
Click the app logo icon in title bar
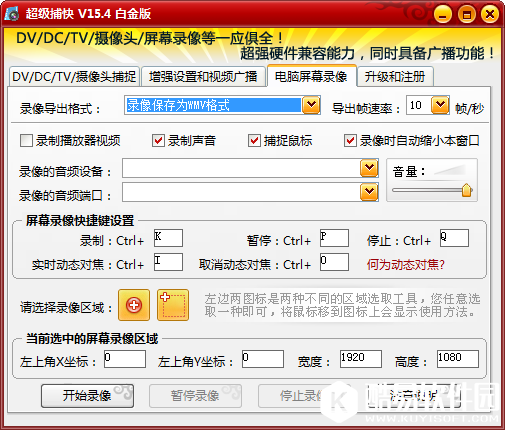click(12, 14)
